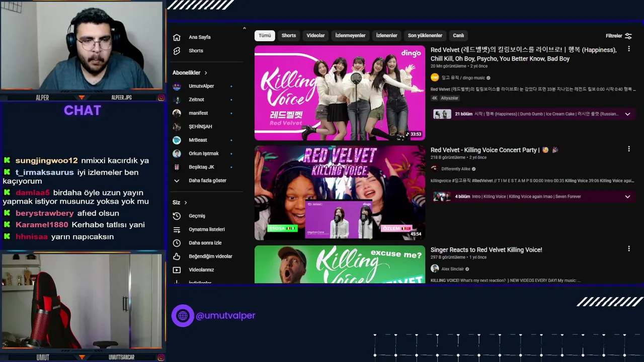Click Differently Alike channel avatar

pyautogui.click(x=435, y=169)
